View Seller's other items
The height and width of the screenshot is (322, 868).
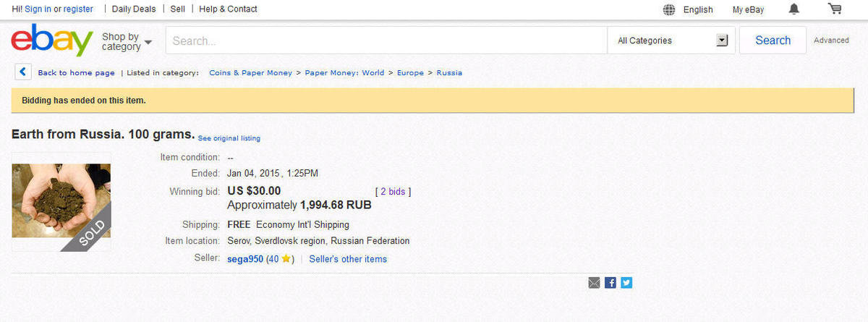348,259
